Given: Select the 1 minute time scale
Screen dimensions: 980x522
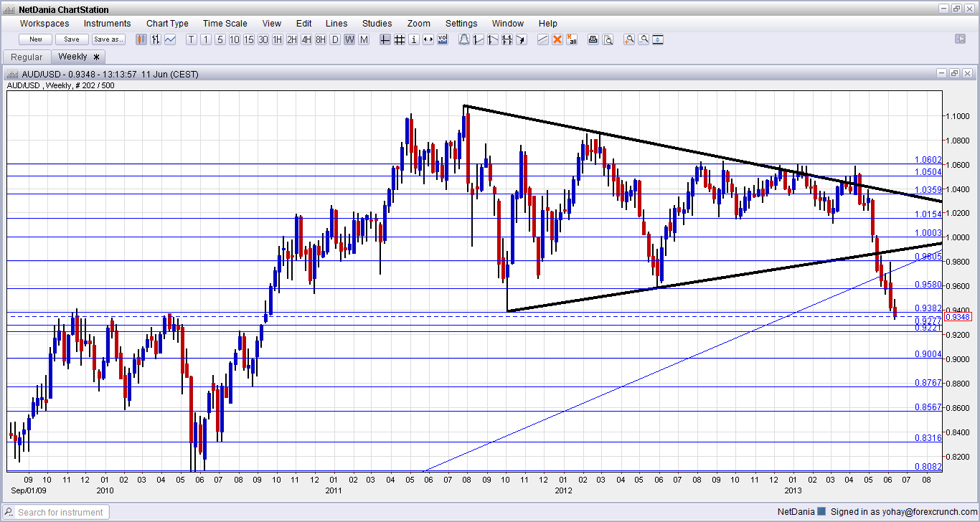Looking at the screenshot, I should [206, 39].
